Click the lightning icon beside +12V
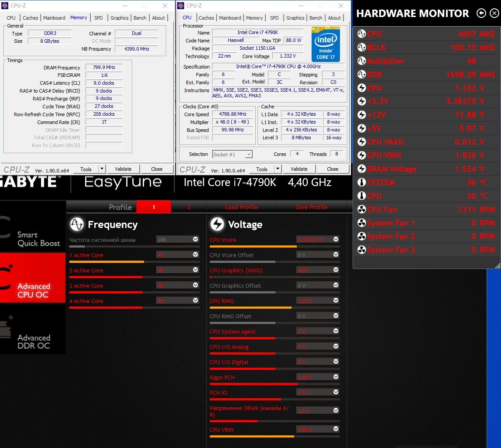The width and height of the screenshot is (501, 448). pos(361,115)
